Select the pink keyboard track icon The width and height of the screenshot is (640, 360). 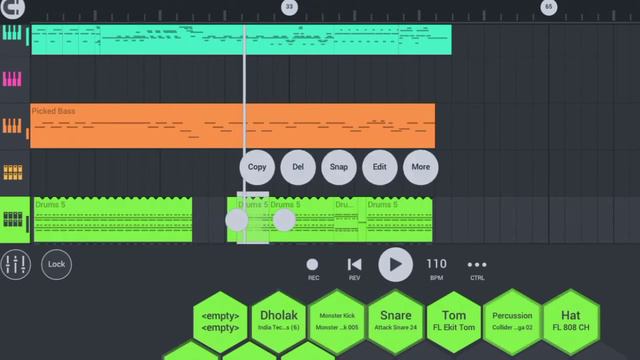point(12,79)
